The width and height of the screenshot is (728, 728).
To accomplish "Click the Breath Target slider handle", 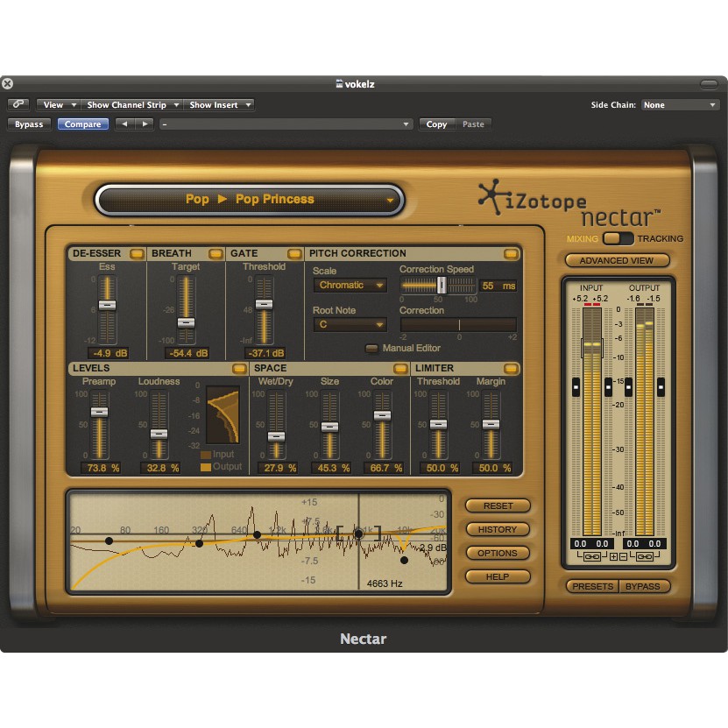I will click(187, 322).
